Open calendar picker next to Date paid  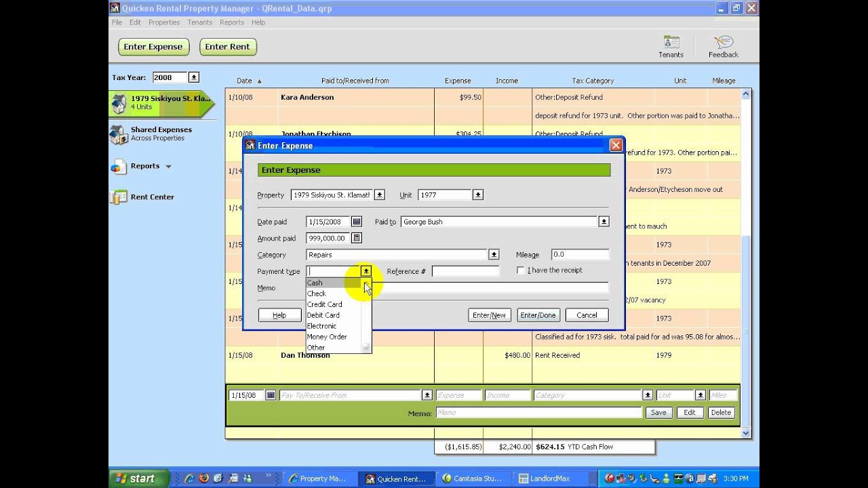click(357, 222)
